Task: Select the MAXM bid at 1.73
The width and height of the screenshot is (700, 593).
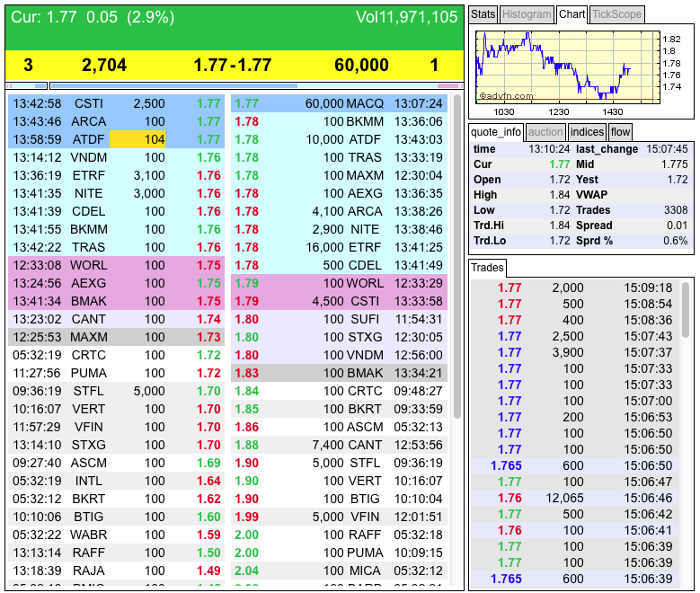Action: 116,337
